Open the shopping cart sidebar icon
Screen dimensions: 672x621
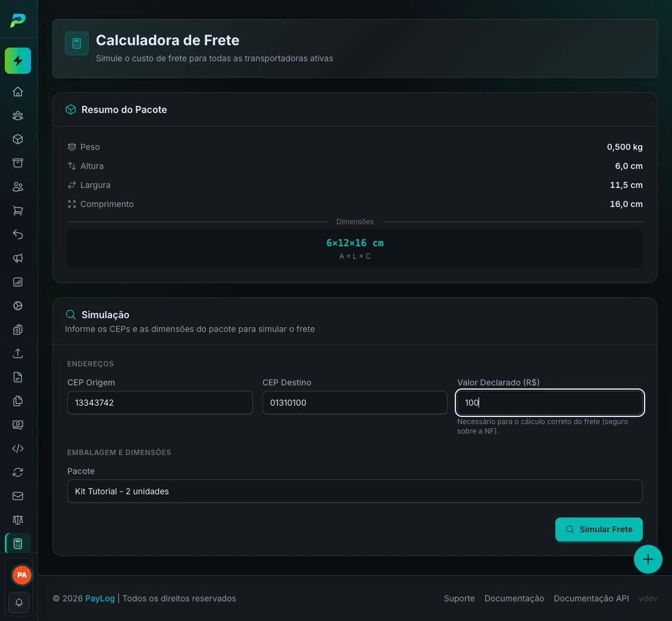(x=18, y=211)
